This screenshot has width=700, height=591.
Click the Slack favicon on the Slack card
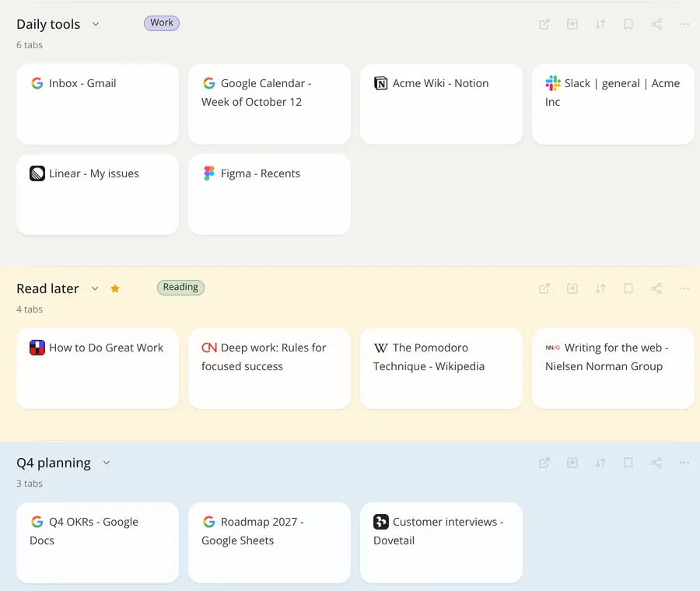pyautogui.click(x=553, y=83)
